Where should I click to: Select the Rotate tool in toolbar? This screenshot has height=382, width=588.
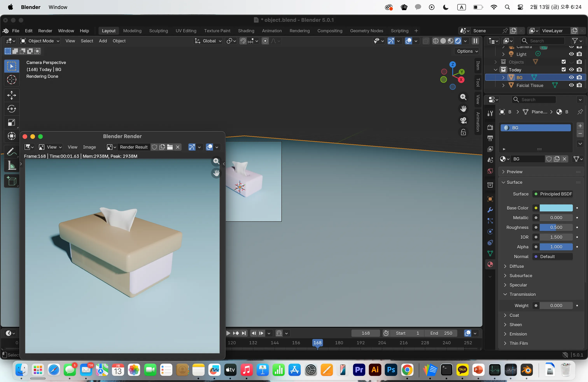(x=11, y=109)
